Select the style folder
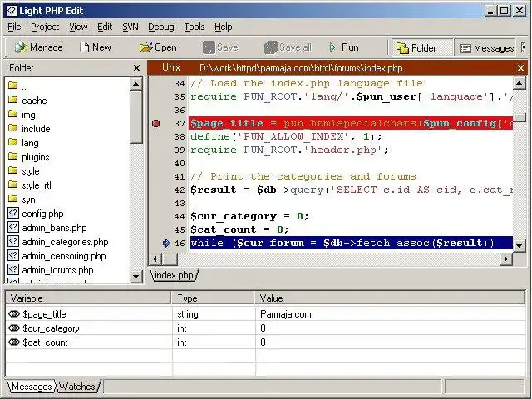This screenshot has width=532, height=399. click(x=24, y=171)
